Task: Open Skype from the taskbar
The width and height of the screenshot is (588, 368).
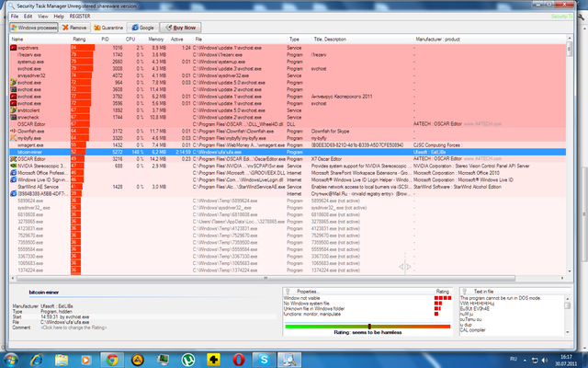Action: pos(264,360)
